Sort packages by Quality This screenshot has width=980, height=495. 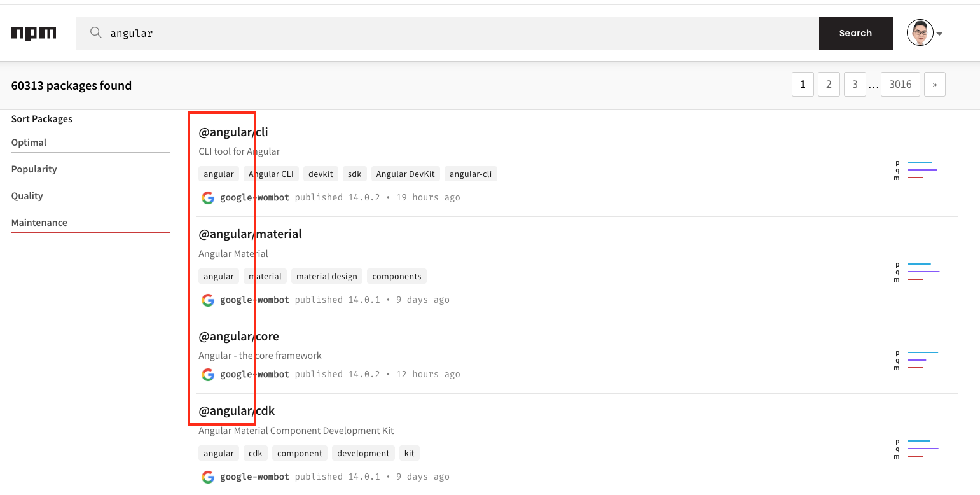click(x=91, y=196)
